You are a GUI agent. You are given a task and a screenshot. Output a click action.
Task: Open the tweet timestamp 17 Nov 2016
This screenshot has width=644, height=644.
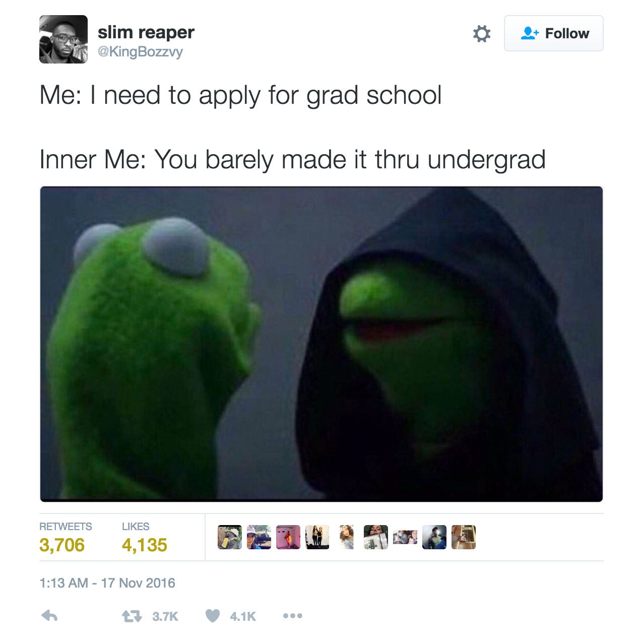(107, 583)
